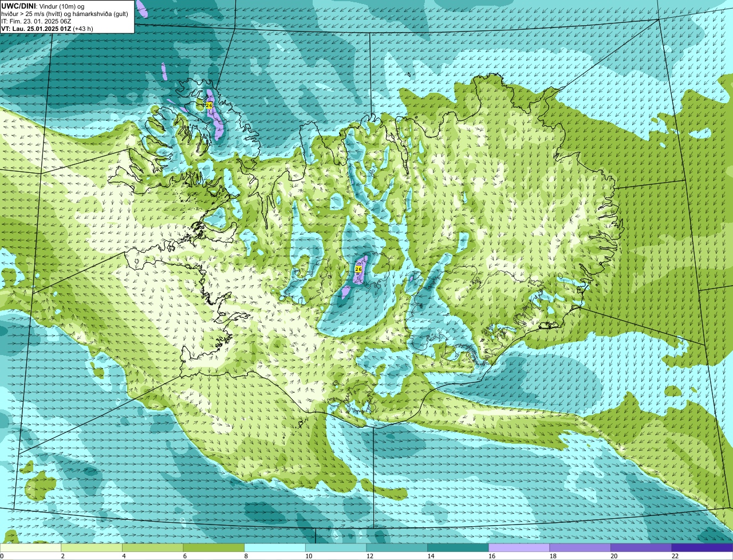This screenshot has height=560, width=733.
Task: Click the "22" label on the color scale
Action: click(x=675, y=556)
